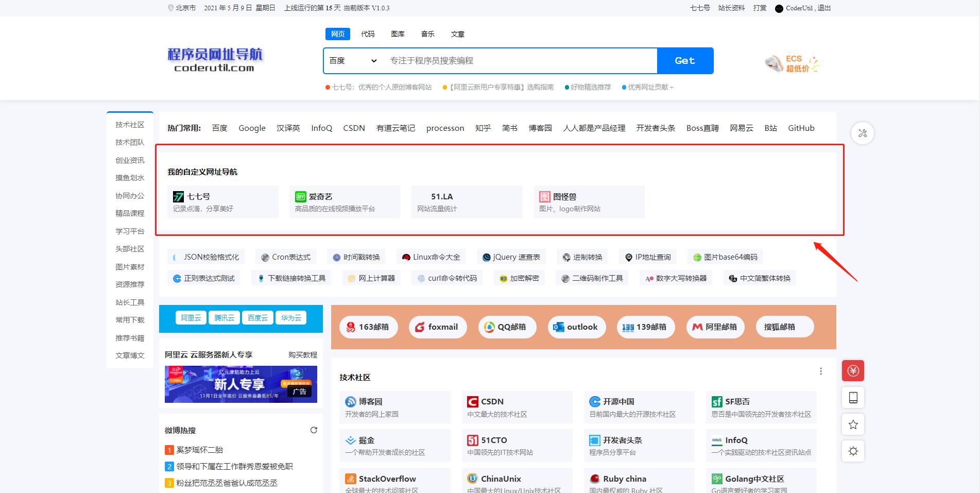Viewport: 980px width, 493px height.
Task: Click 退出 to log out
Action: pyautogui.click(x=824, y=8)
